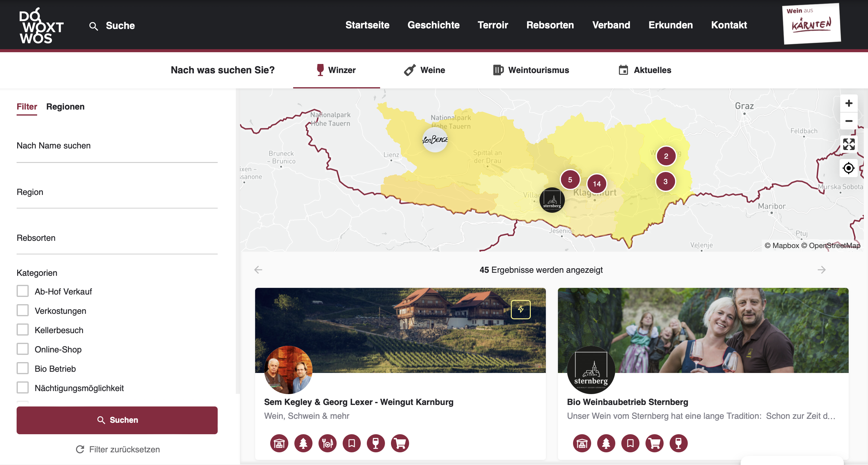Enable Ab-Hof Verkauf checkbox

(23, 291)
